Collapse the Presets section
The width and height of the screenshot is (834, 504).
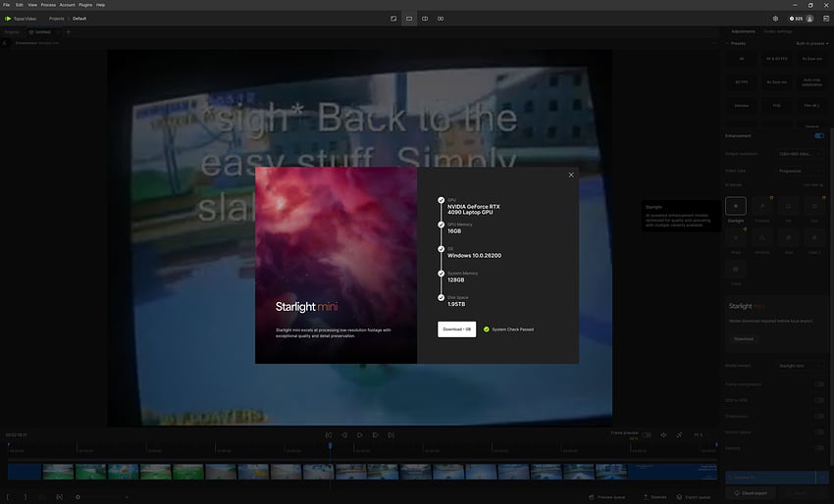(728, 43)
